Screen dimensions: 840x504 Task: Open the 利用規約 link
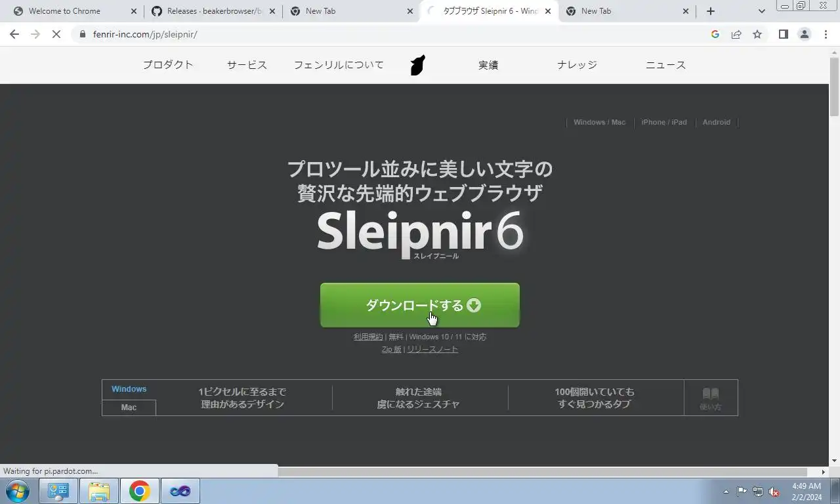pos(368,337)
